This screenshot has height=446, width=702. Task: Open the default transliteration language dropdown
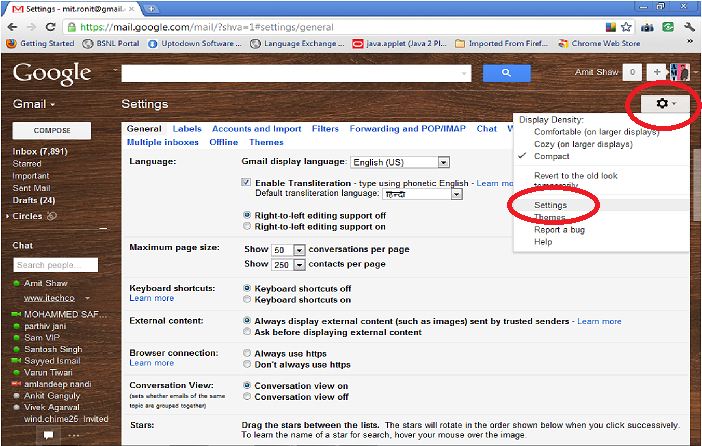422,194
